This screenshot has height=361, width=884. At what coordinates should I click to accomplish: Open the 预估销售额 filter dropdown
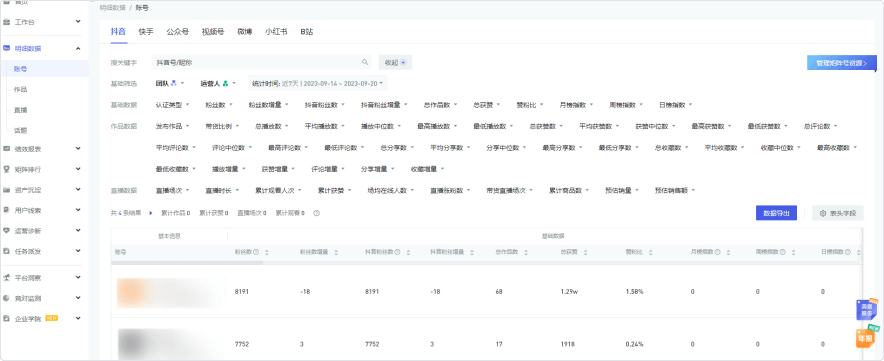click(x=674, y=191)
